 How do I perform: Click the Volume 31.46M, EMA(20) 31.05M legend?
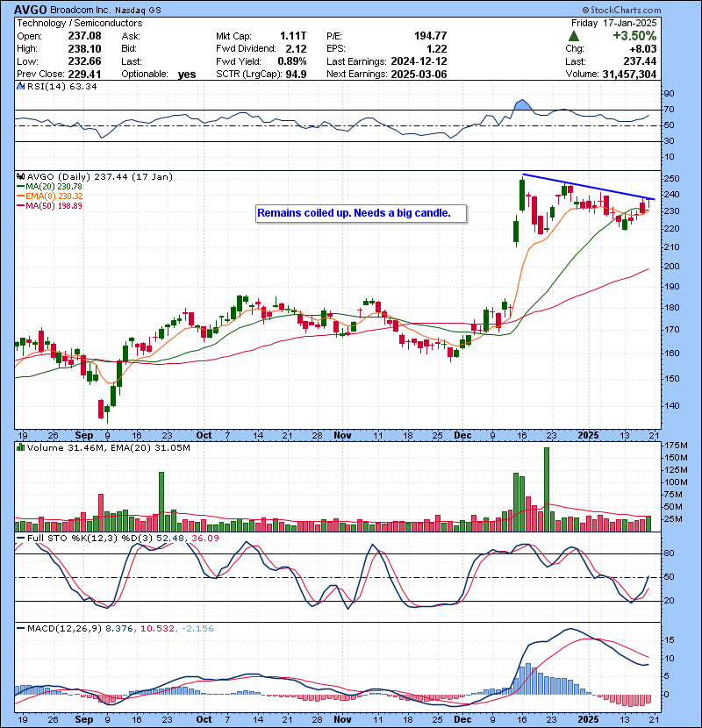point(108,448)
